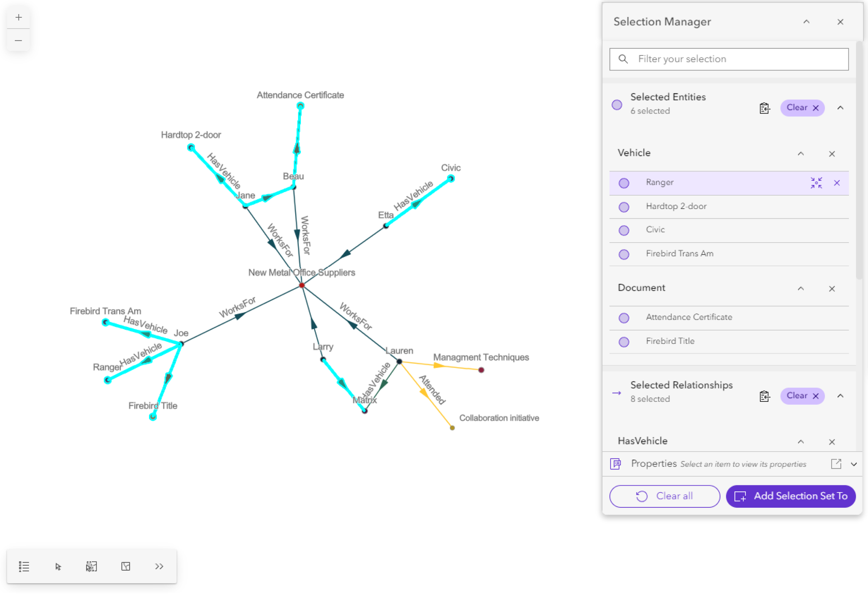Expand the properties panel dropdown
868x597 pixels.
[x=854, y=463]
